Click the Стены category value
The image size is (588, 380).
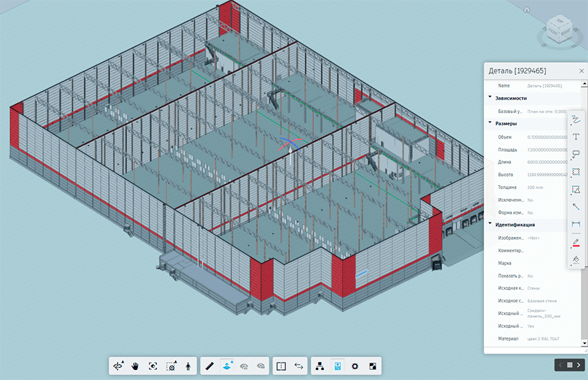click(x=534, y=288)
